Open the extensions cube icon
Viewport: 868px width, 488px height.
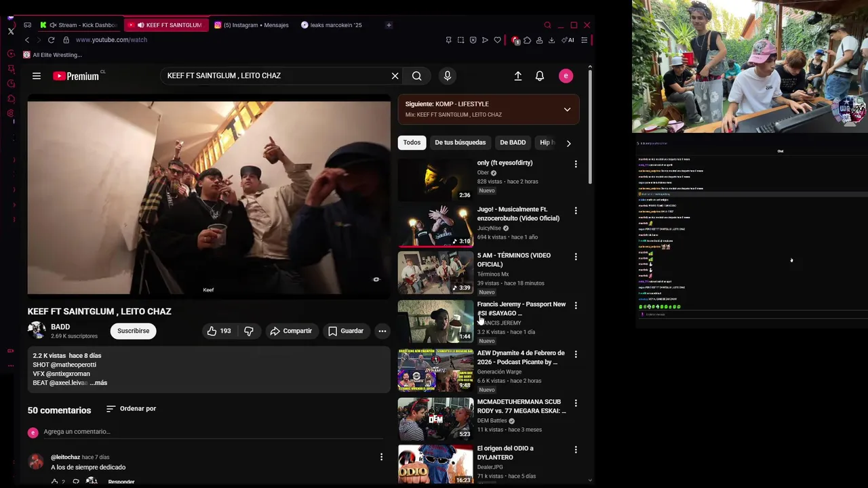point(527,40)
